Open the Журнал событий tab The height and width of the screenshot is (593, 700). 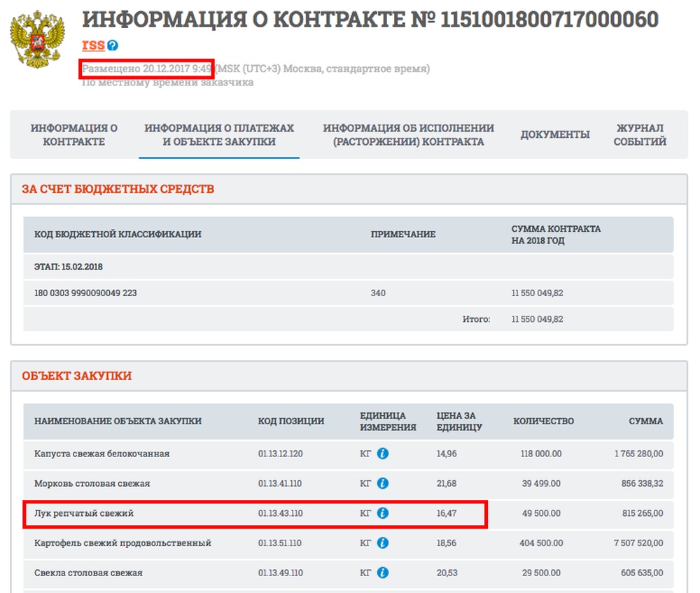coord(640,134)
